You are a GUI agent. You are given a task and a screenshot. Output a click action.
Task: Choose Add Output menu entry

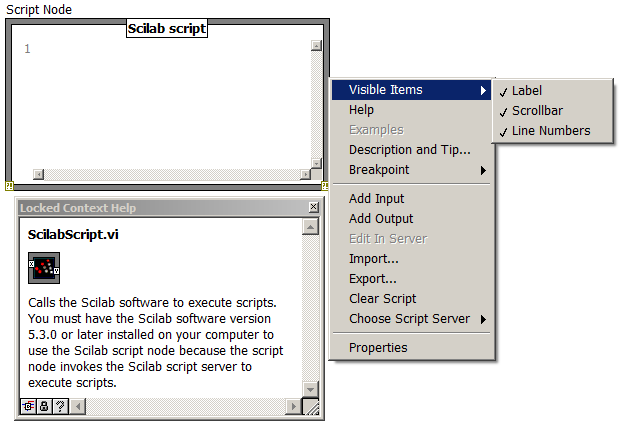(x=411, y=219)
